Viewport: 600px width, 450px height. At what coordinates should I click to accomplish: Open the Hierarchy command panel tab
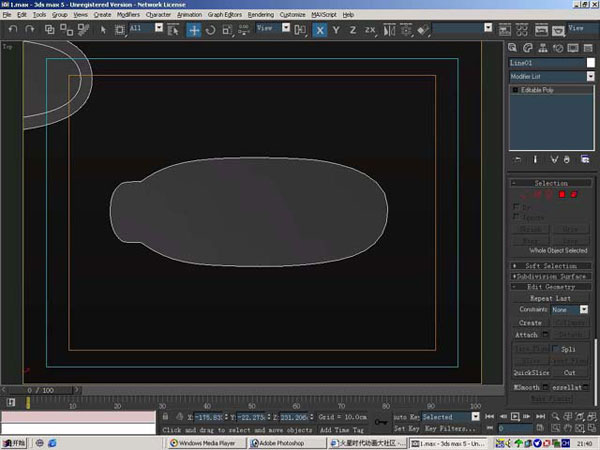(543, 48)
